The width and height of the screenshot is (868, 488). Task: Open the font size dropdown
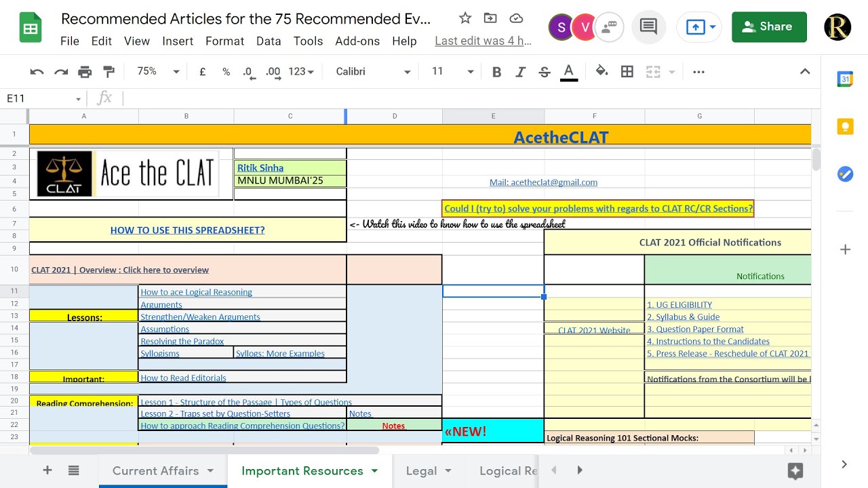pos(452,72)
